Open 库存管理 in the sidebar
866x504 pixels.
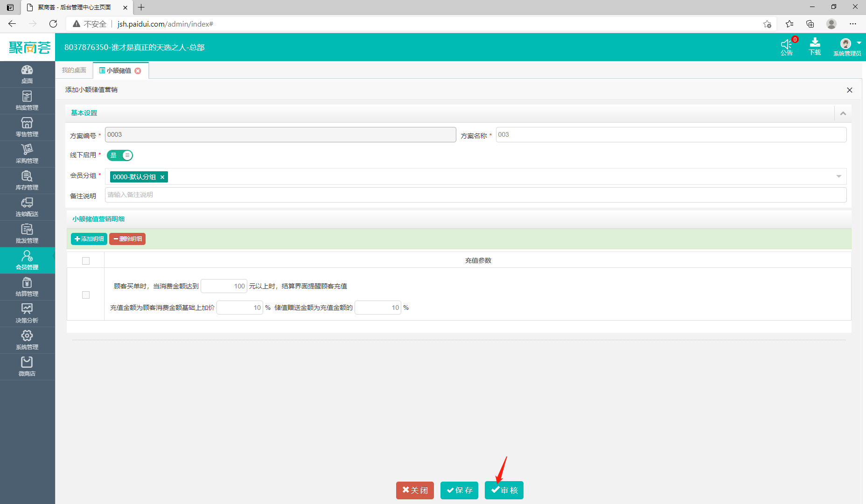coord(27,181)
